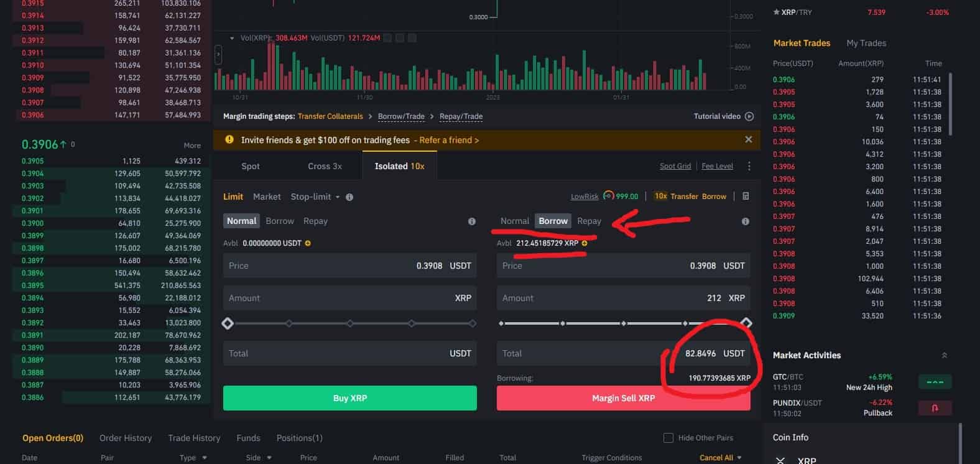Viewport: 980px width, 464px height.
Task: Select Borrow mode in buy panel
Action: (279, 221)
